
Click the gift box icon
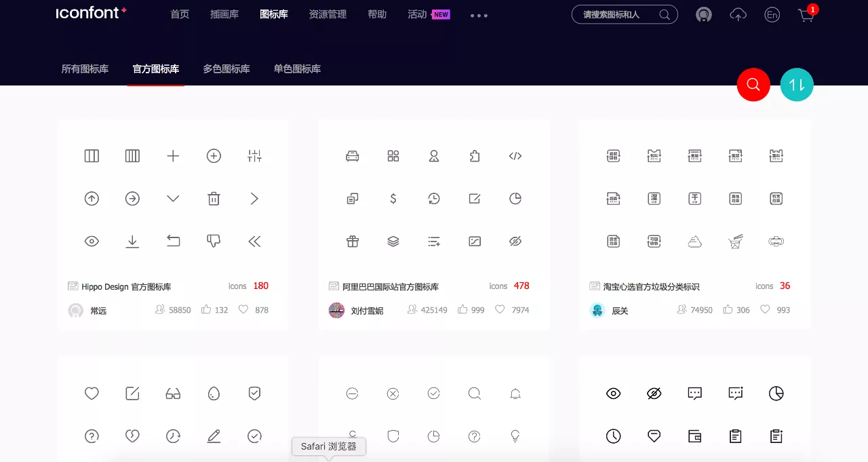353,241
